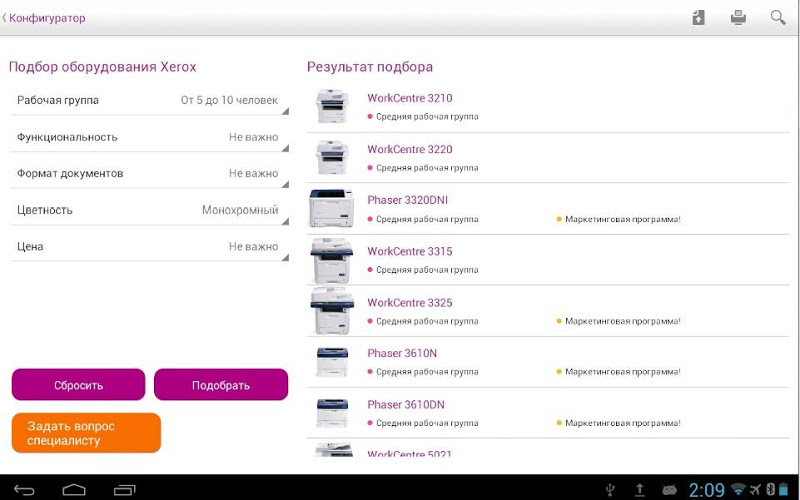Open the Phaser 3320DNI result
This screenshot has width=800, height=500.
pos(548,209)
